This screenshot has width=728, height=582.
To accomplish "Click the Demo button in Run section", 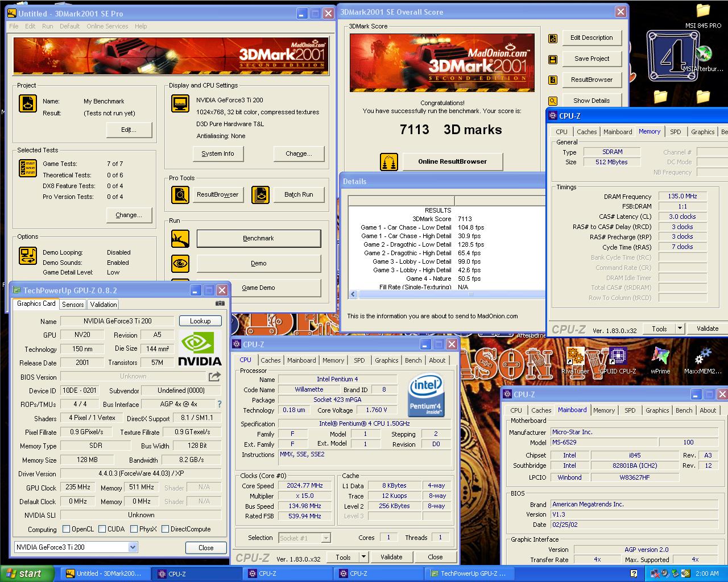I will click(259, 264).
